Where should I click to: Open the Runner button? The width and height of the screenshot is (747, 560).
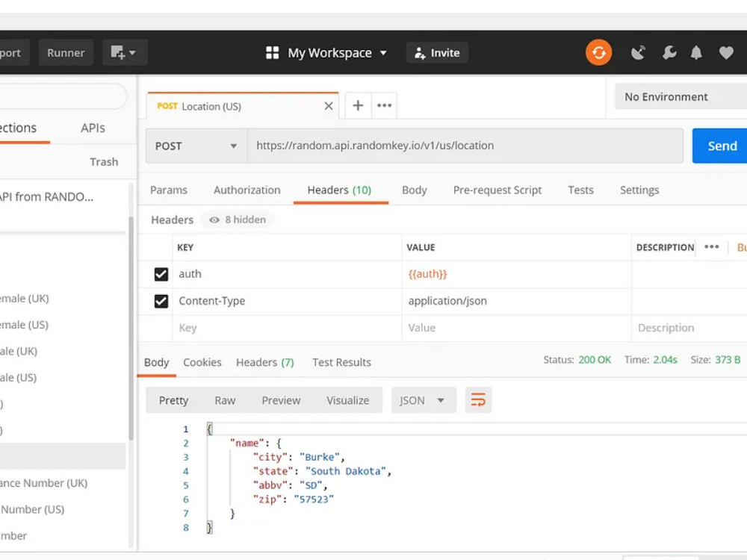point(66,52)
